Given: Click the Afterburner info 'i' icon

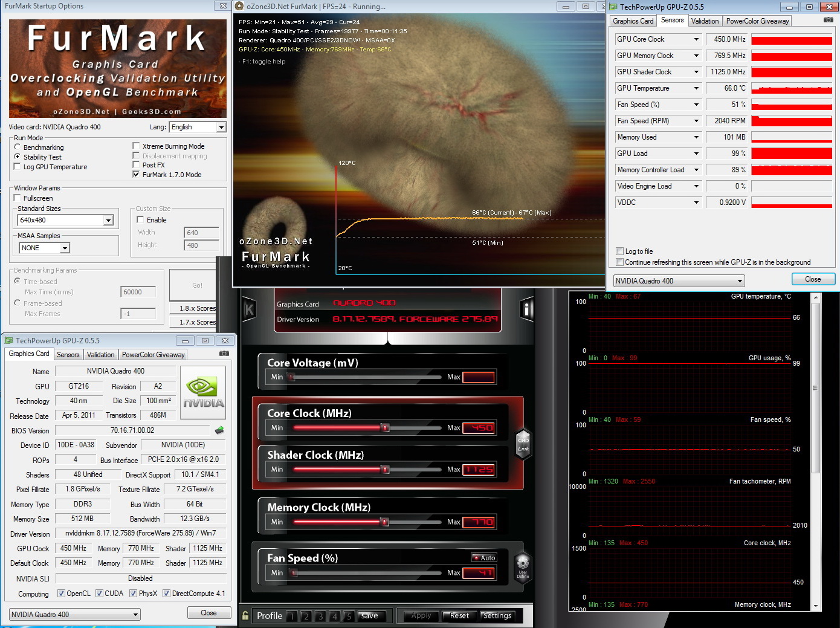Looking at the screenshot, I should click(527, 309).
